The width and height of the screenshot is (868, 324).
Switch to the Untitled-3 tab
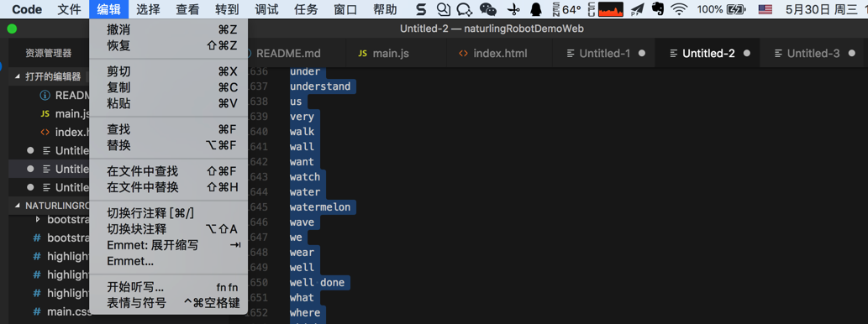tap(813, 53)
